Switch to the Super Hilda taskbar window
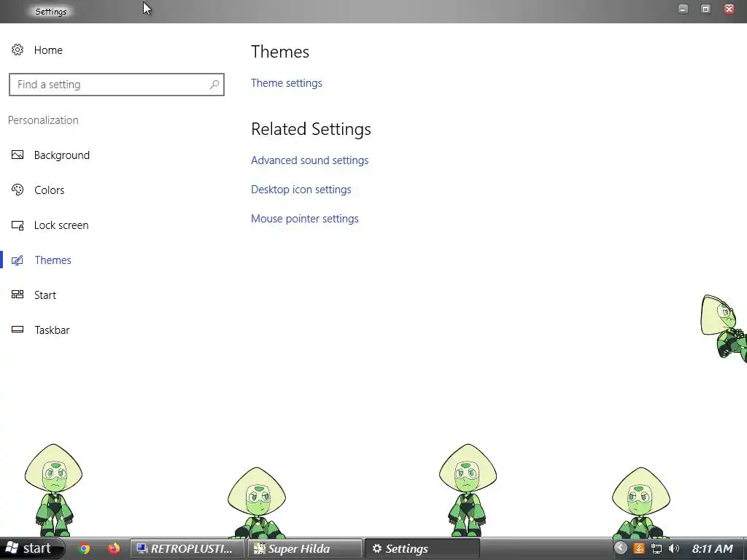 [305, 548]
